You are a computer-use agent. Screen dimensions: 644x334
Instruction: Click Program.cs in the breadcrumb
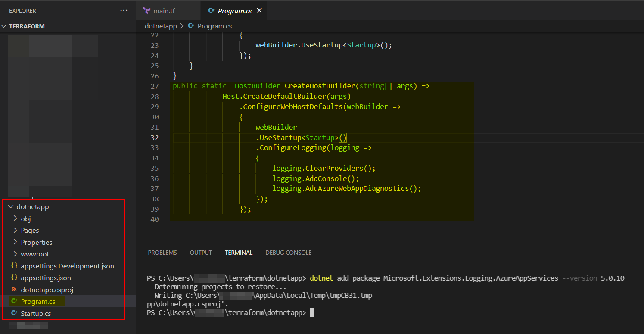tap(215, 26)
